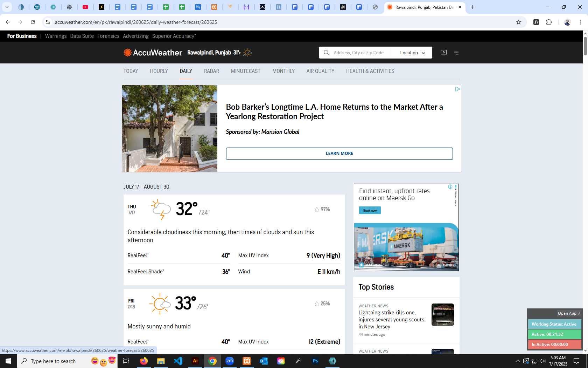Open the Chrome extensions puzzle icon

click(x=549, y=22)
